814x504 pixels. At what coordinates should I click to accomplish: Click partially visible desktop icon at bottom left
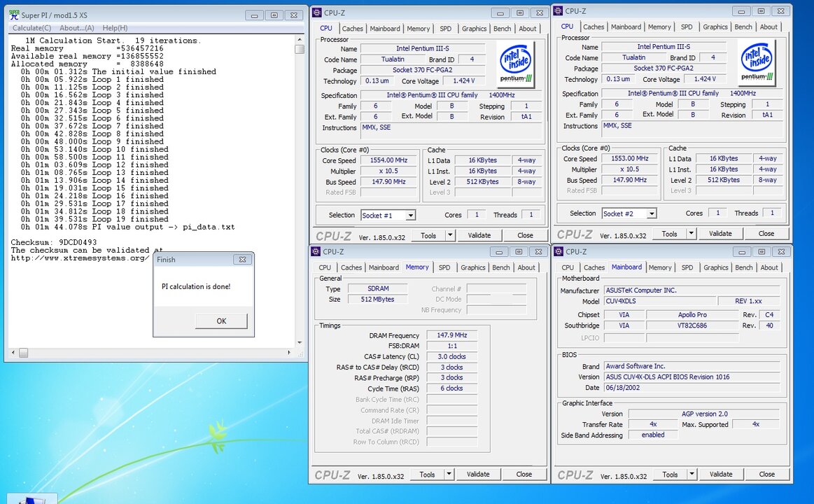31,499
